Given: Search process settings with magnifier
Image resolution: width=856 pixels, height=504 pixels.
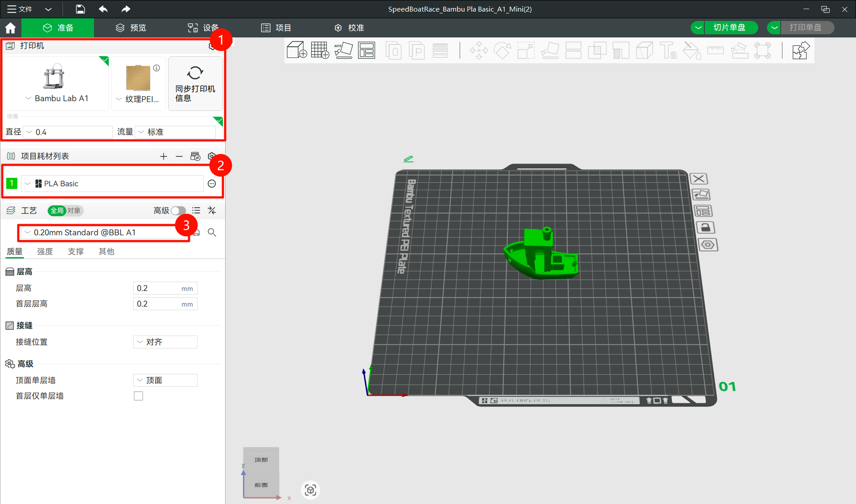Looking at the screenshot, I should click(212, 232).
